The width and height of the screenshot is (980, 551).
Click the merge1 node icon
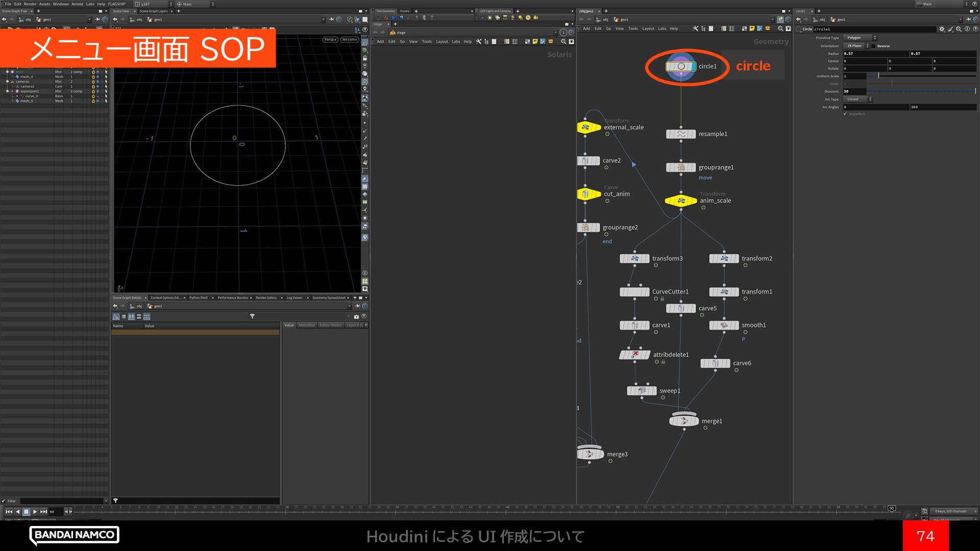click(684, 421)
